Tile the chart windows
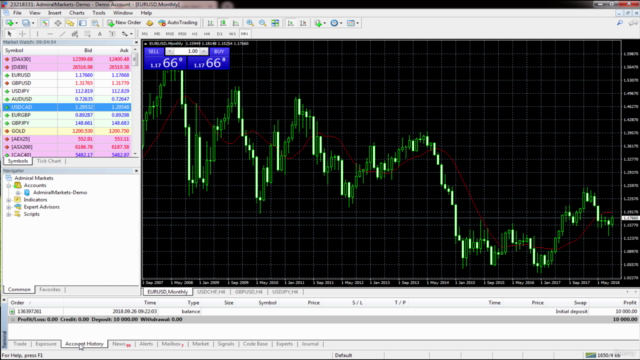 pos(276,23)
